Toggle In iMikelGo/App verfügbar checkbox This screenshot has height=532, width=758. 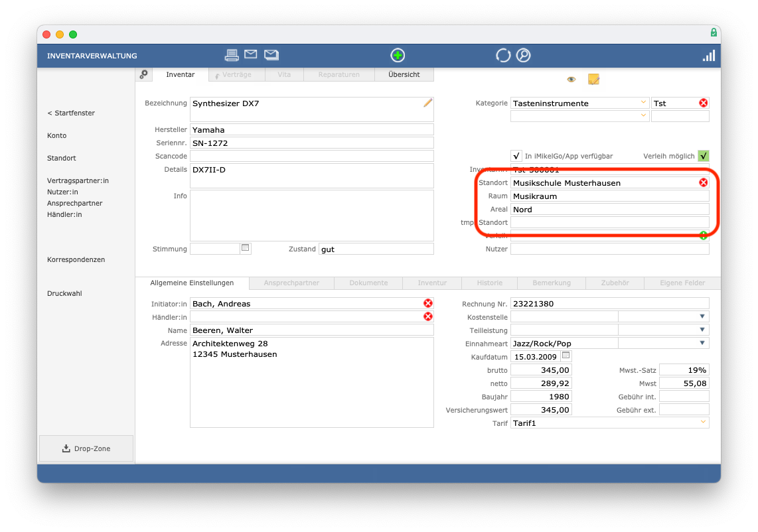click(516, 156)
